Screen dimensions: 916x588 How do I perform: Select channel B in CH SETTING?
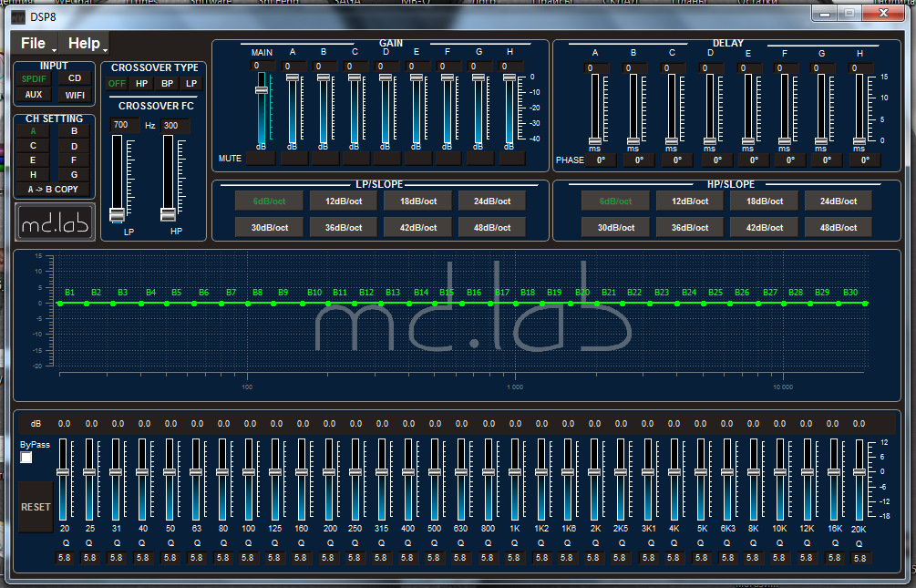(x=74, y=131)
